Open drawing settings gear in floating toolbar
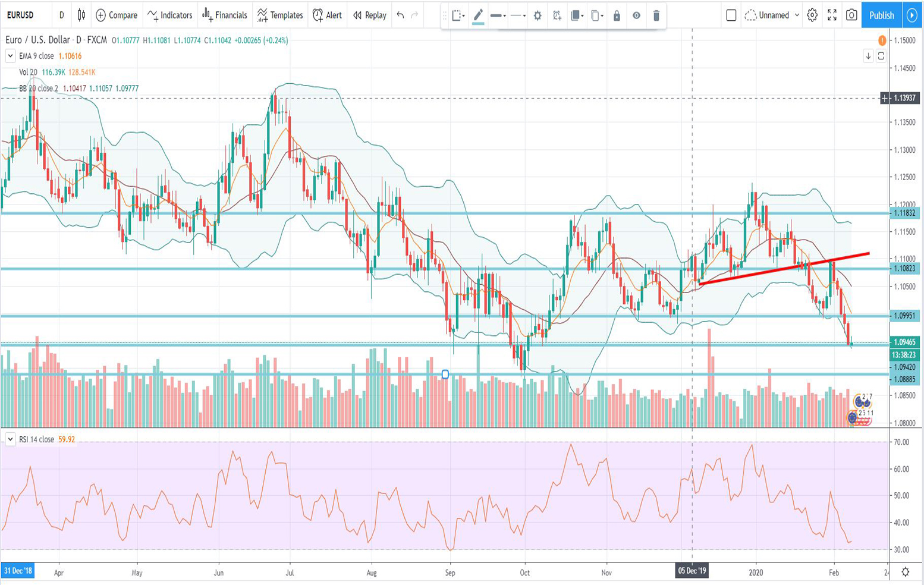Image resolution: width=924 pixels, height=585 pixels. click(x=538, y=16)
